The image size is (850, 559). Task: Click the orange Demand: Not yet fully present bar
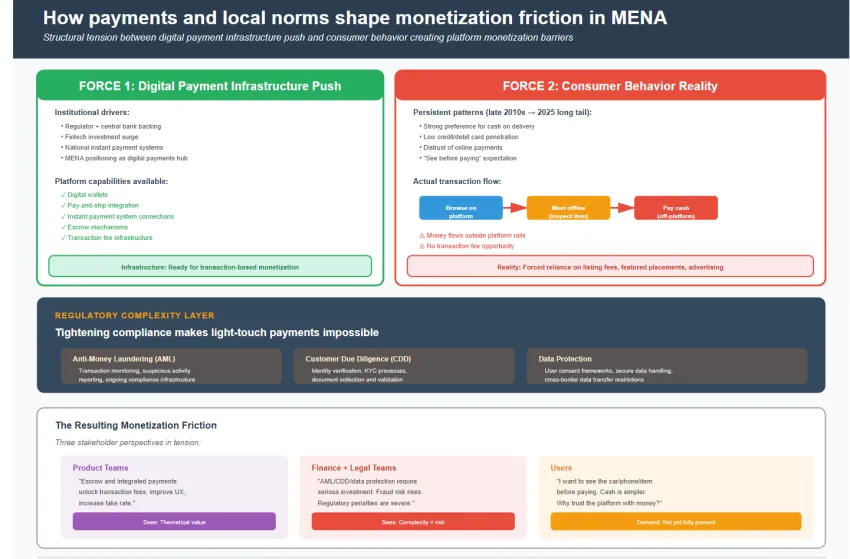pos(676,521)
